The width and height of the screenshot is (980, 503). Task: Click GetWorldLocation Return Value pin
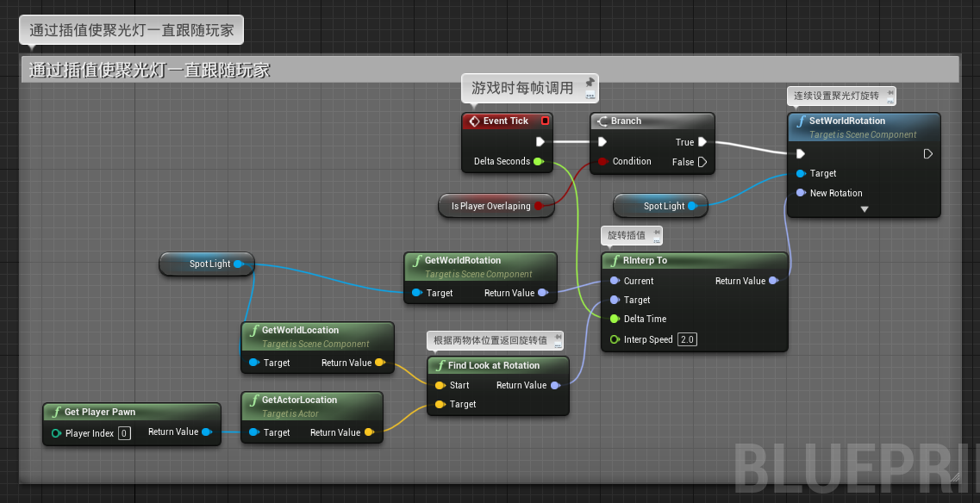point(379,363)
